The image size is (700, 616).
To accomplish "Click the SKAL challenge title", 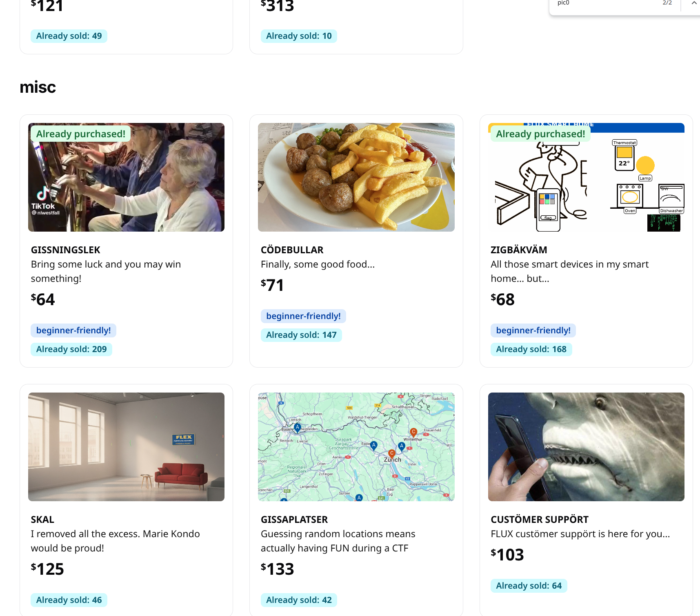I will (x=42, y=520).
